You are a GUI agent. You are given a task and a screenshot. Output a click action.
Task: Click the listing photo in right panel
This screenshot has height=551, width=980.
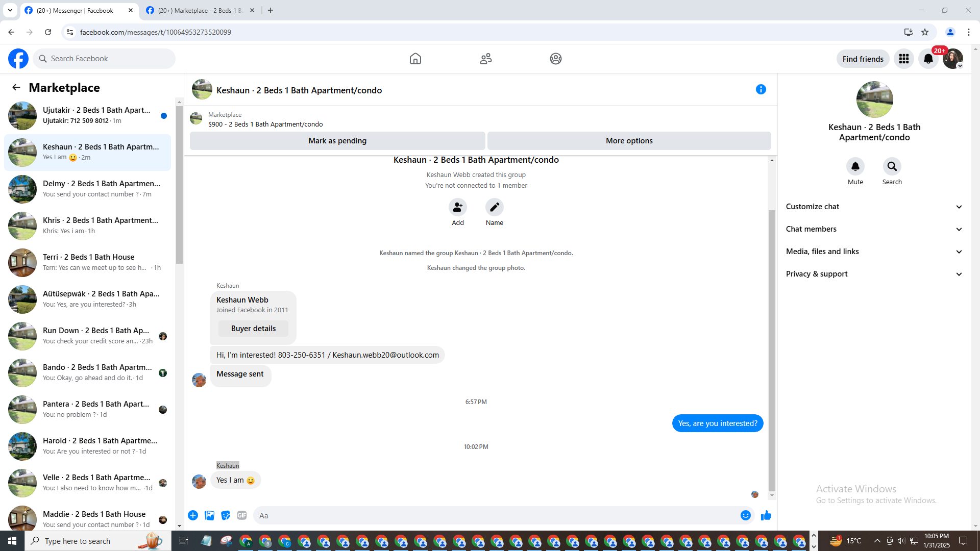pyautogui.click(x=874, y=99)
